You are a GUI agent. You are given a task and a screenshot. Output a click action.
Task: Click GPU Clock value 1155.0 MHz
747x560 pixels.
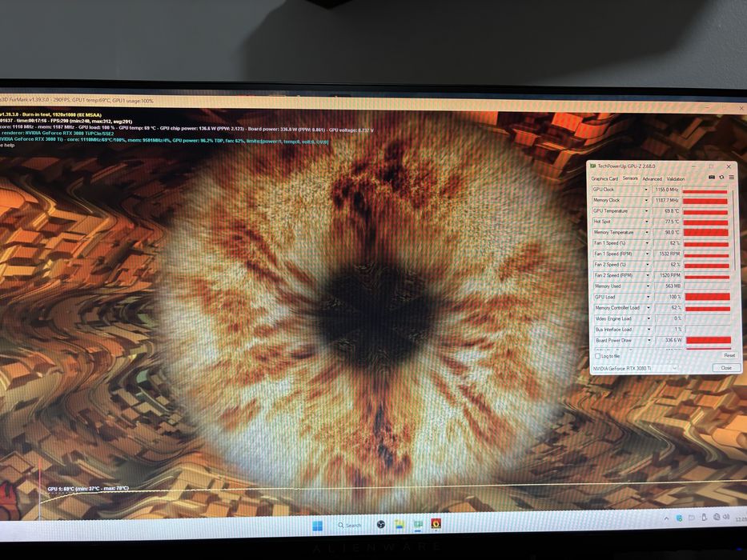click(x=666, y=190)
